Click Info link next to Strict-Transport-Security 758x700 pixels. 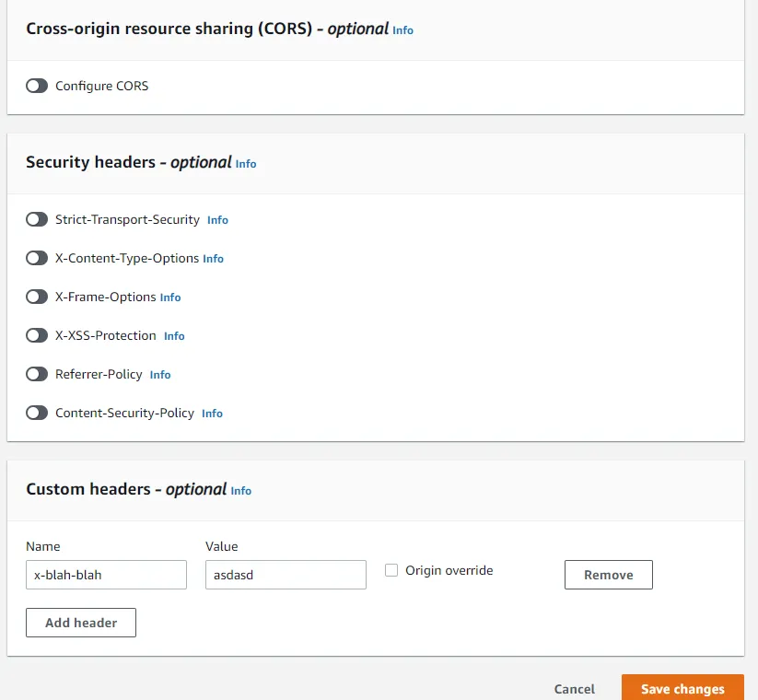[217, 221]
